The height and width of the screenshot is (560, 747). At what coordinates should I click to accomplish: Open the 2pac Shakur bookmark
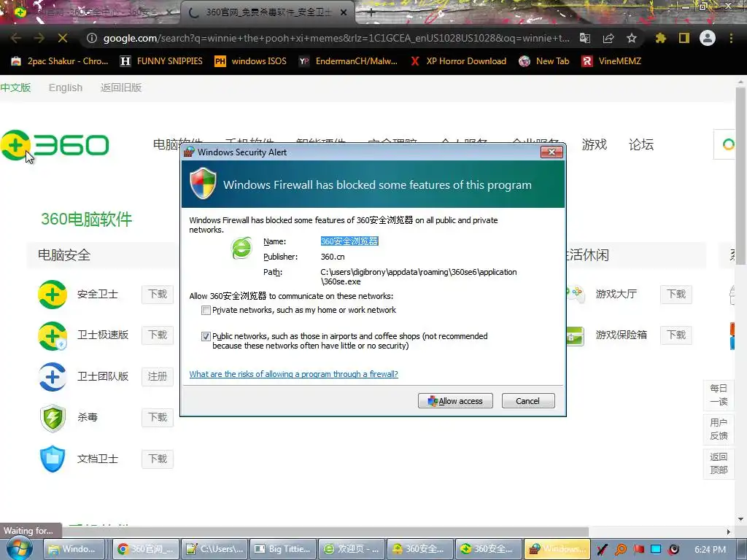(x=60, y=61)
